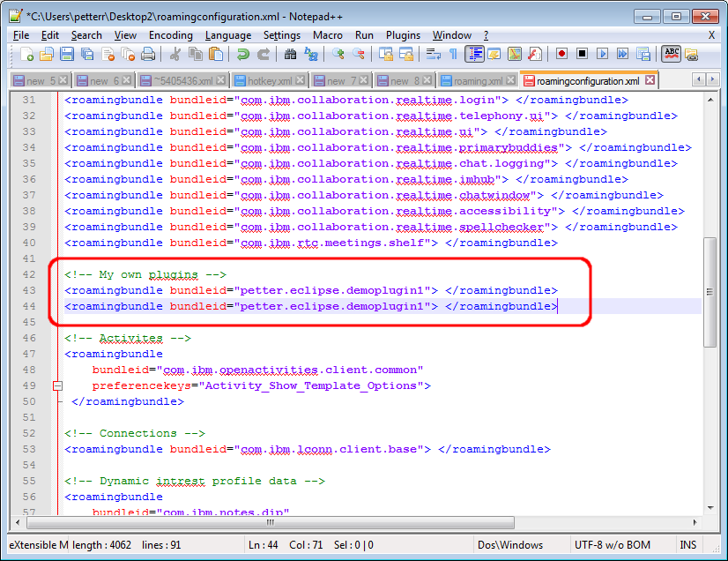The image size is (728, 561).
Task: Toggle the spell check ABC button
Action: 672,55
